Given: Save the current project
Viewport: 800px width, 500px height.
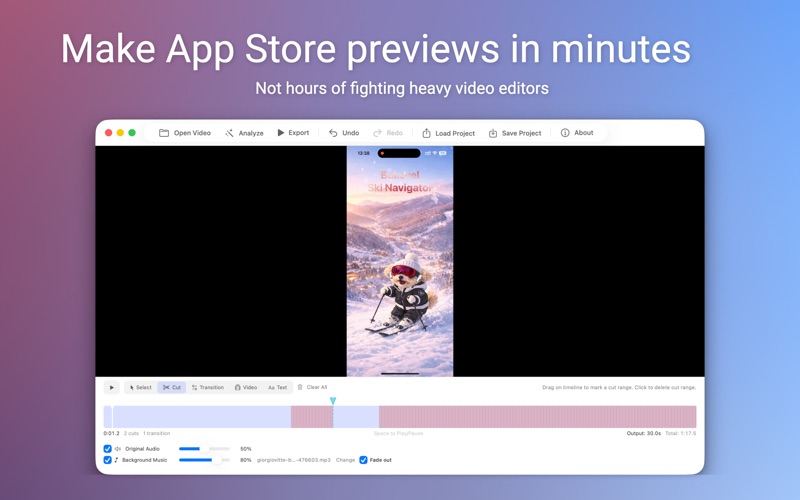Looking at the screenshot, I should pos(515,133).
